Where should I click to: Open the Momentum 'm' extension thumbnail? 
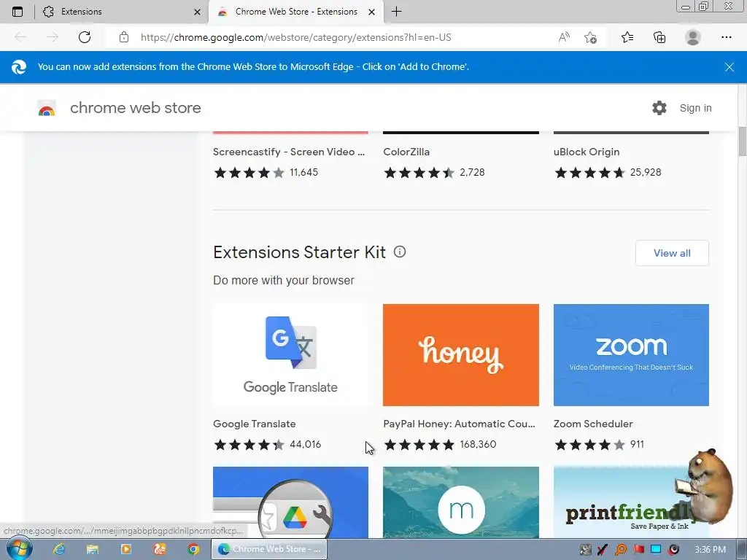click(x=461, y=502)
